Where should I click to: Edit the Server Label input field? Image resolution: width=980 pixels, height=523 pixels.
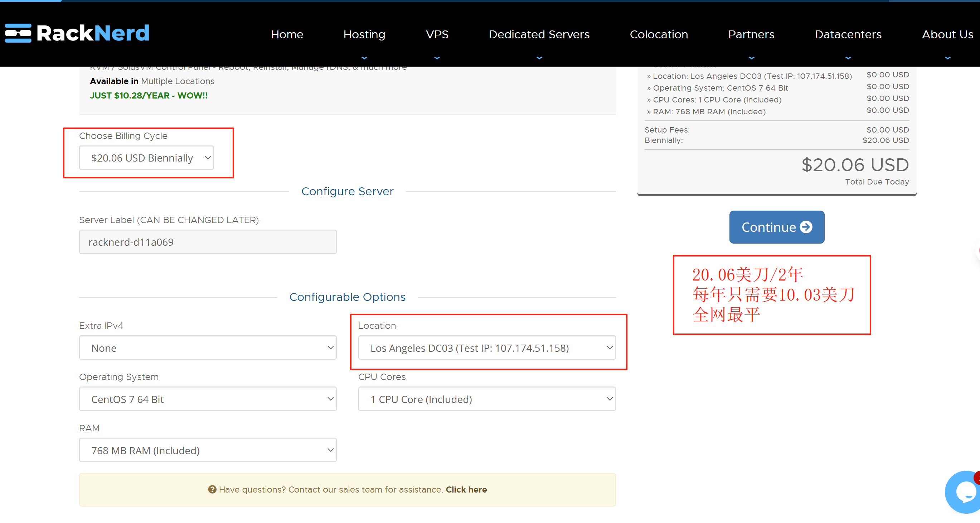pos(208,242)
